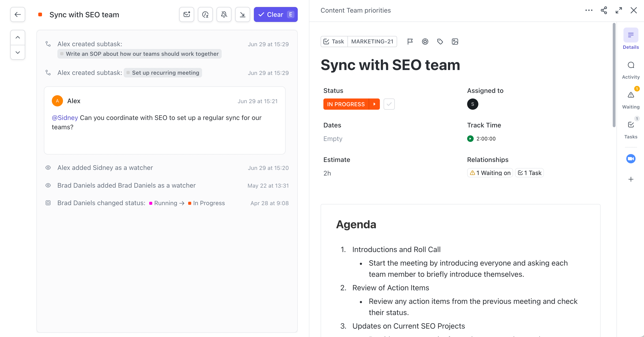This screenshot has height=337, width=644.
Task: Start a Zoom call from the sidebar
Action: coord(631,158)
